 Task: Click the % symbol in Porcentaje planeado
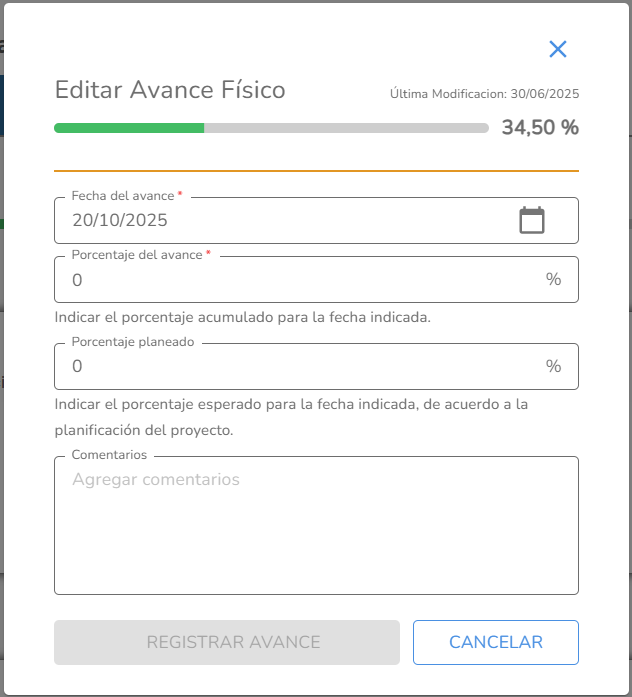(553, 366)
